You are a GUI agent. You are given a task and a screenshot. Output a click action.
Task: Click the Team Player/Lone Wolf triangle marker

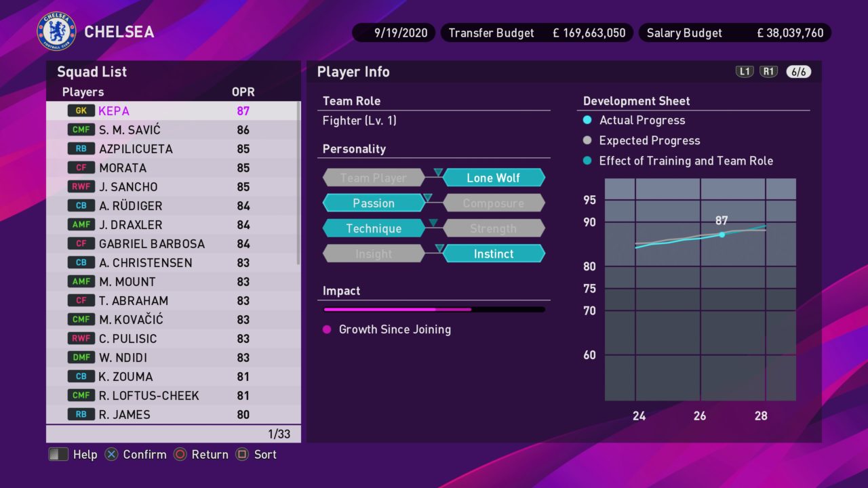point(438,171)
